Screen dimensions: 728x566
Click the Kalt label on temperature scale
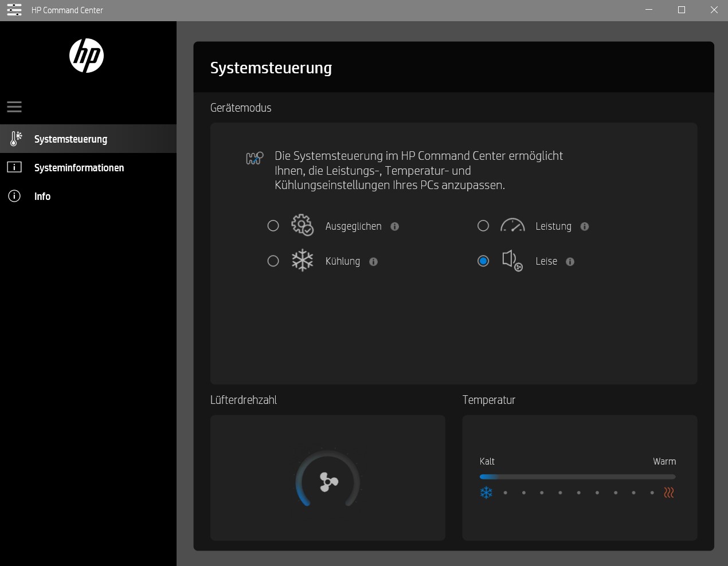[487, 461]
